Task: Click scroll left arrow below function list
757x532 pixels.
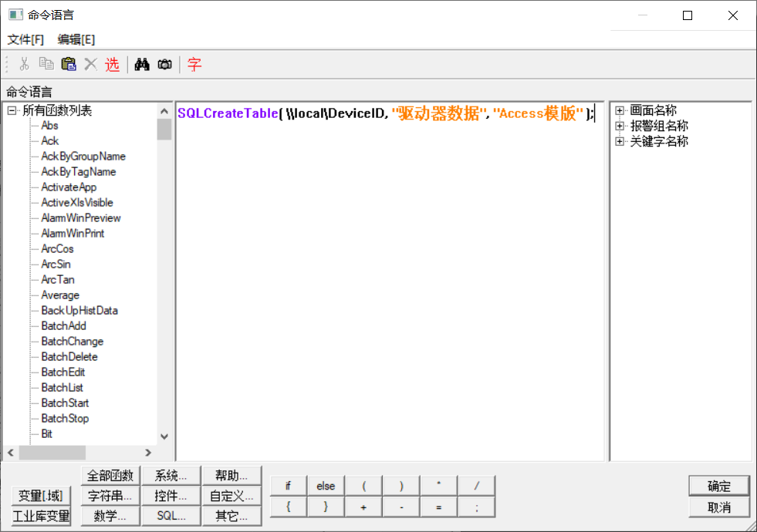Action: pyautogui.click(x=11, y=453)
